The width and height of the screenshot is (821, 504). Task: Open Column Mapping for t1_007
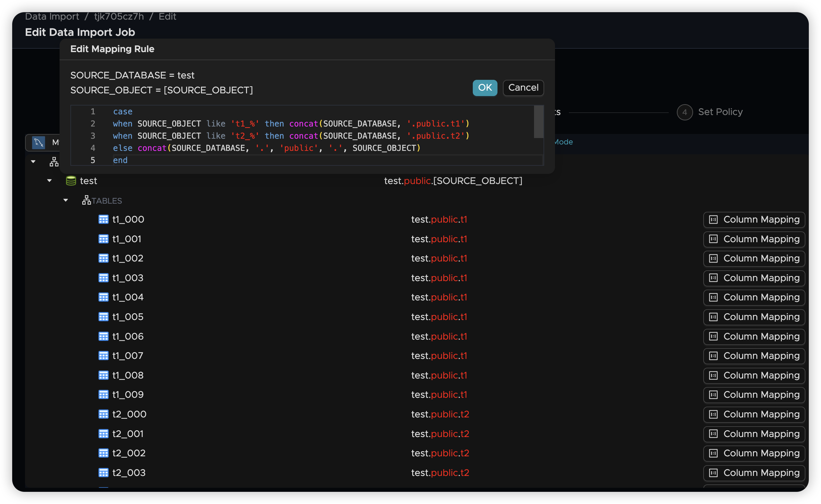click(754, 356)
